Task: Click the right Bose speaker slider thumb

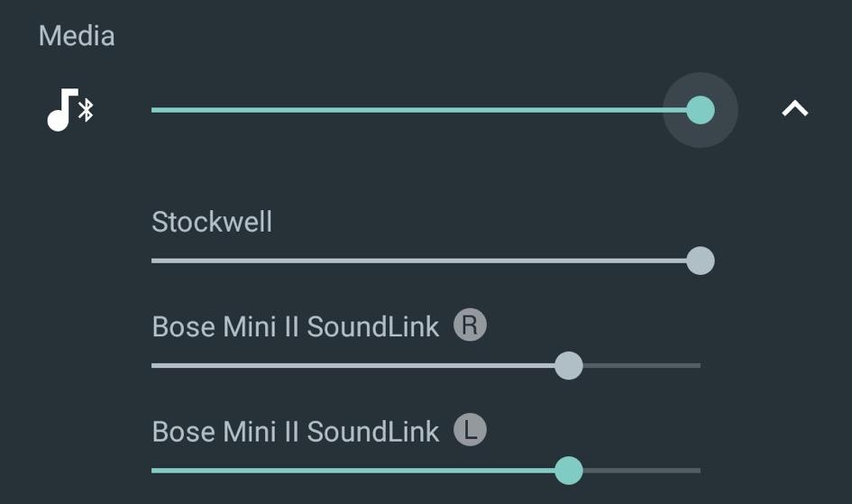Action: [569, 365]
